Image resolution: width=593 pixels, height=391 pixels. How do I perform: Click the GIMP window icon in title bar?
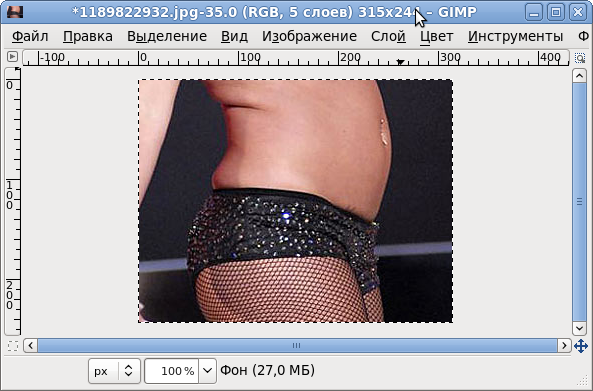15,12
